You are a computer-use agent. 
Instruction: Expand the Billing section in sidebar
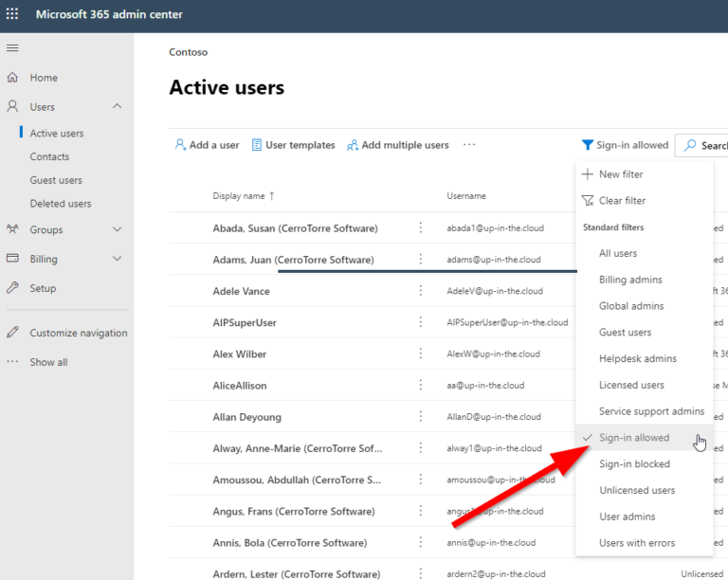117,259
